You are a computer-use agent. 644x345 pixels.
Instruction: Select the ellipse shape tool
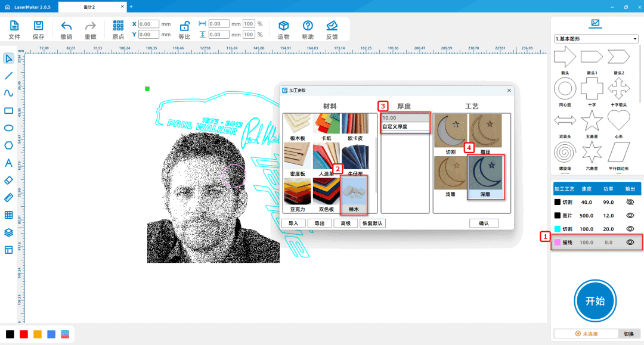tap(9, 128)
